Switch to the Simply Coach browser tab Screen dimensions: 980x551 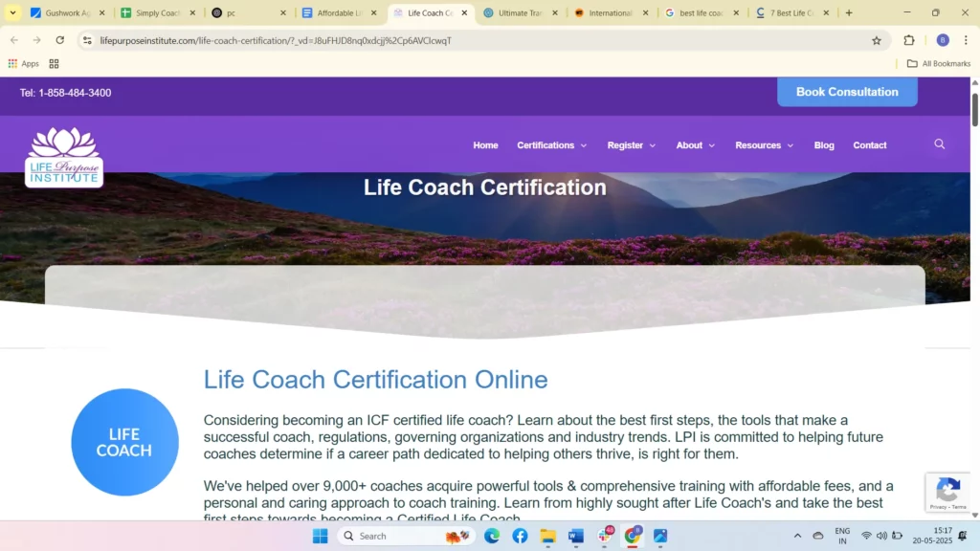coord(159,12)
